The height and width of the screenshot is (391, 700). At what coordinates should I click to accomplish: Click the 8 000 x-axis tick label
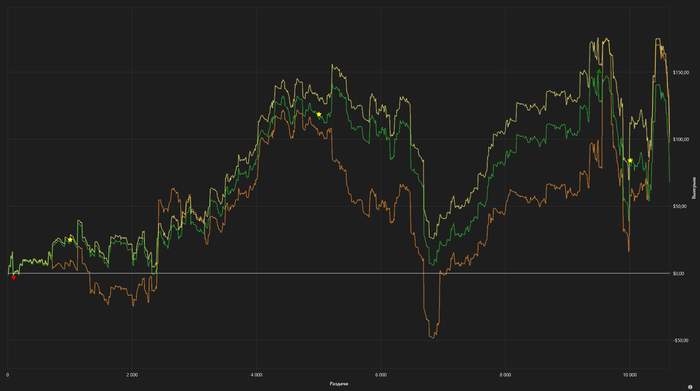(x=505, y=375)
